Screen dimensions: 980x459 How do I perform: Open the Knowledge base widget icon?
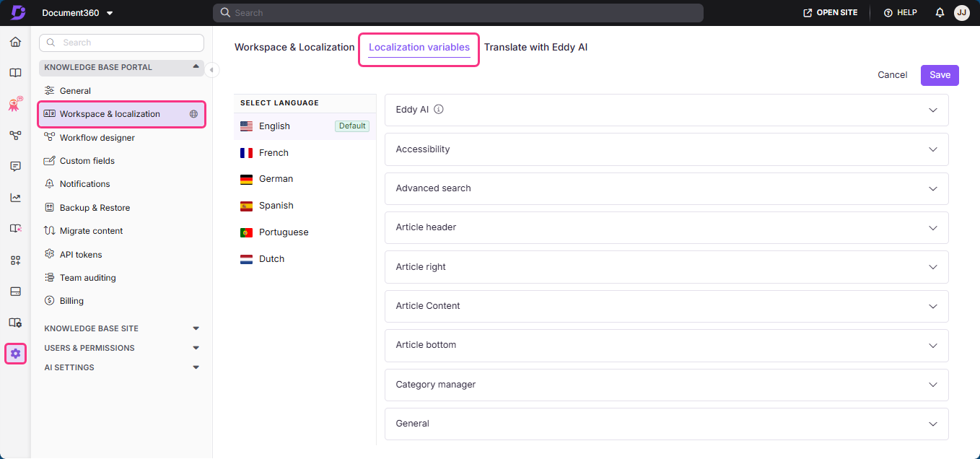15,229
